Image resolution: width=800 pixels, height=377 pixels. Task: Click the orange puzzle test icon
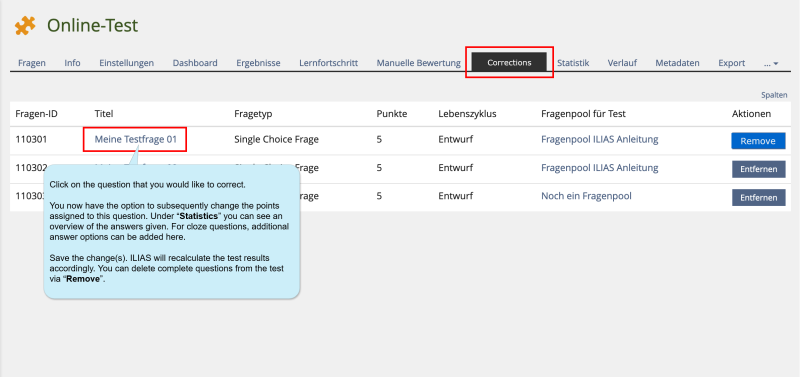25,26
